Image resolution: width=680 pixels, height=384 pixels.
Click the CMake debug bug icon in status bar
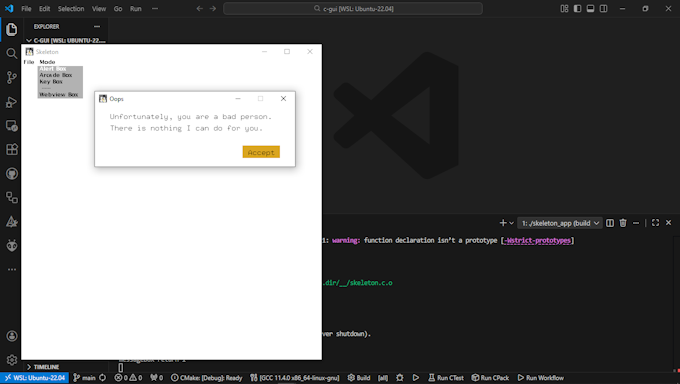click(x=400, y=378)
